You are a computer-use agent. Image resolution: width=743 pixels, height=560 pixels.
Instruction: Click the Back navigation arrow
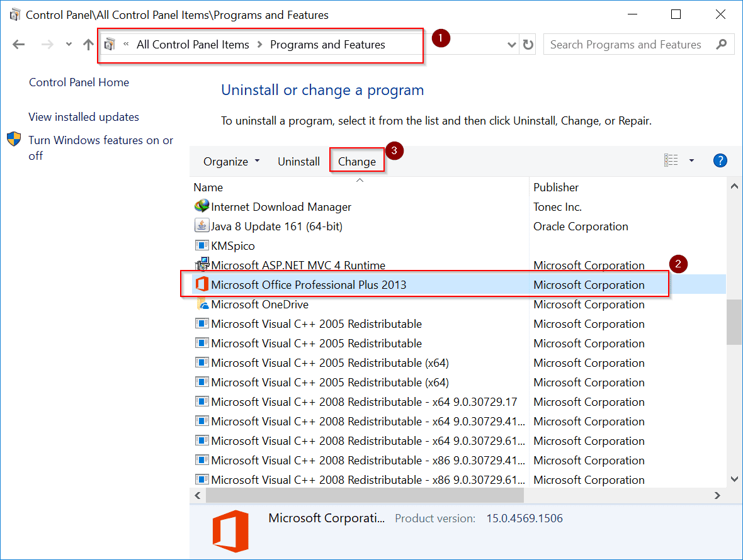[x=18, y=45]
